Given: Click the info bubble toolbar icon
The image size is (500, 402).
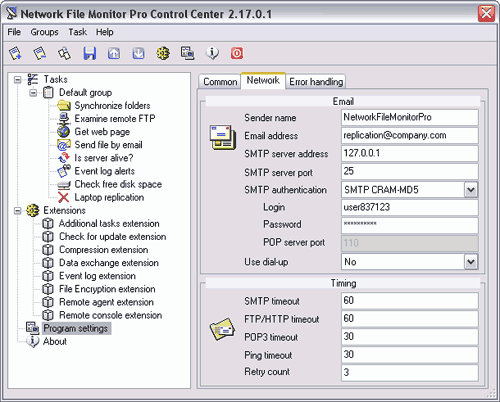Looking at the screenshot, I should 212,53.
